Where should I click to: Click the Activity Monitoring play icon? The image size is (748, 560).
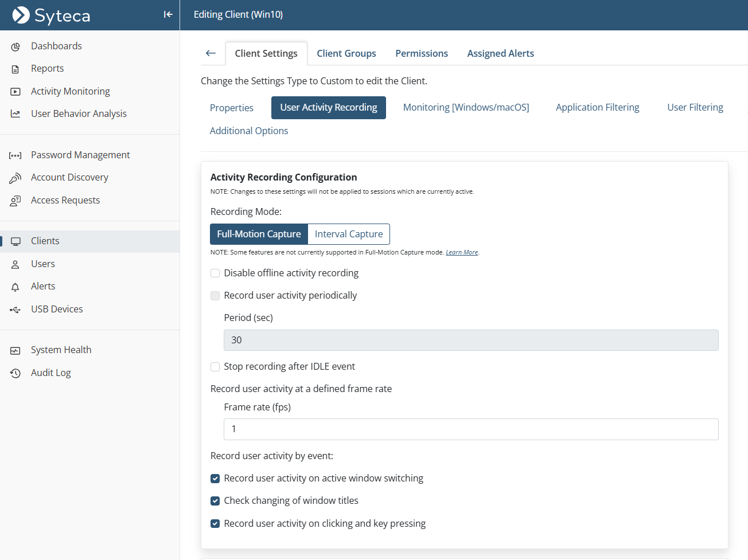15,92
